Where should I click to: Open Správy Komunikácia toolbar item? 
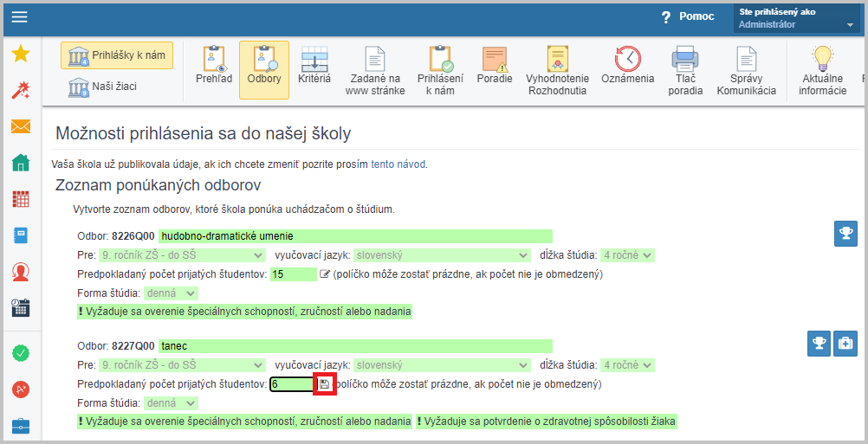point(746,69)
